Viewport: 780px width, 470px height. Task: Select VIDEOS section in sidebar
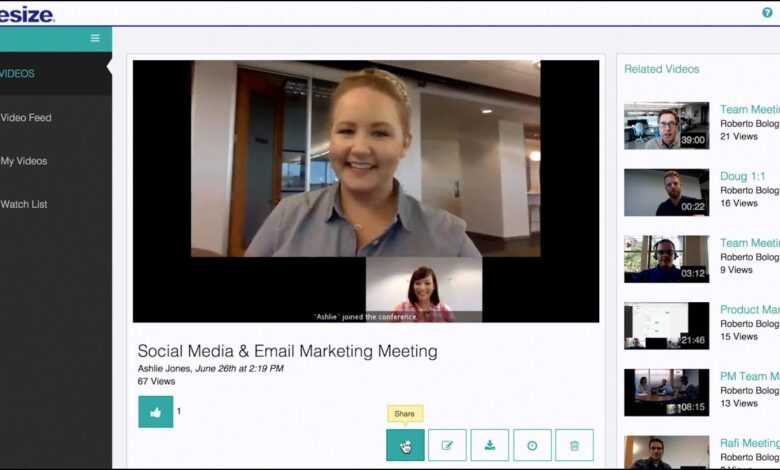(17, 74)
